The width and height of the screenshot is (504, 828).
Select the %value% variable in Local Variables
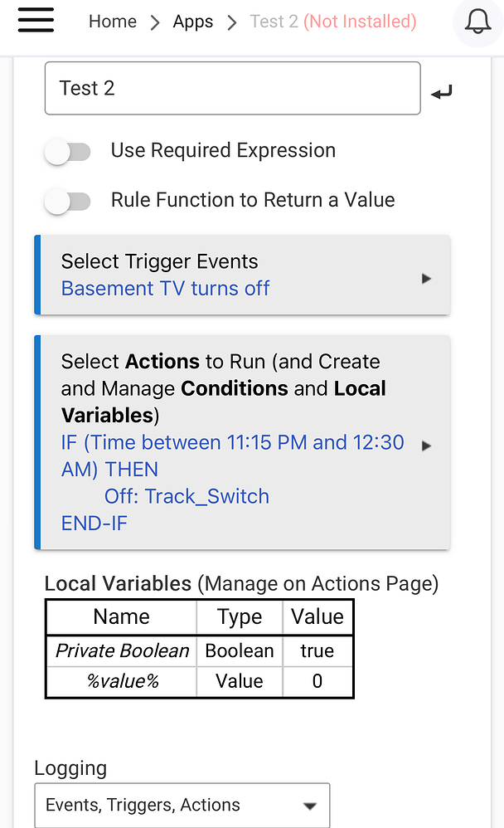(121, 680)
